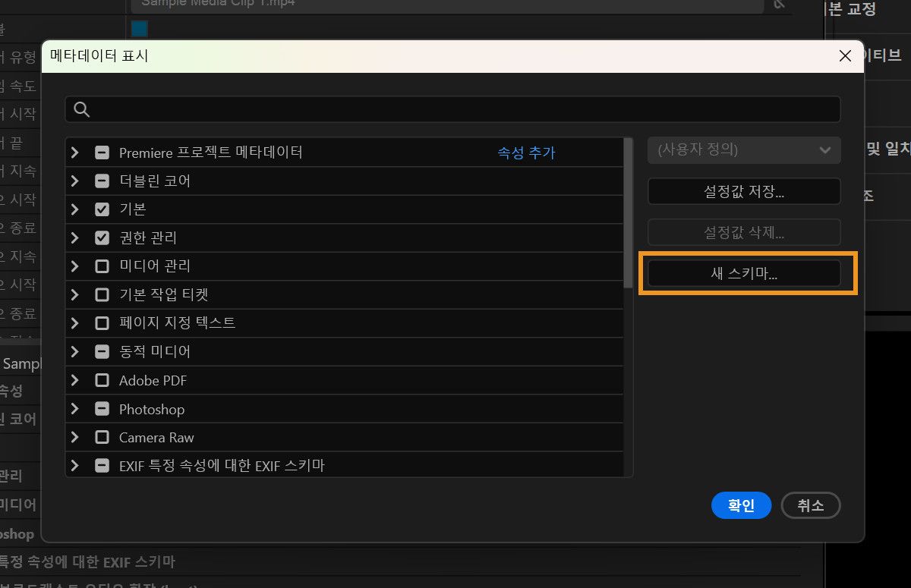Expand the Photoshop schema row
This screenshot has height=588, width=911.
click(74, 409)
